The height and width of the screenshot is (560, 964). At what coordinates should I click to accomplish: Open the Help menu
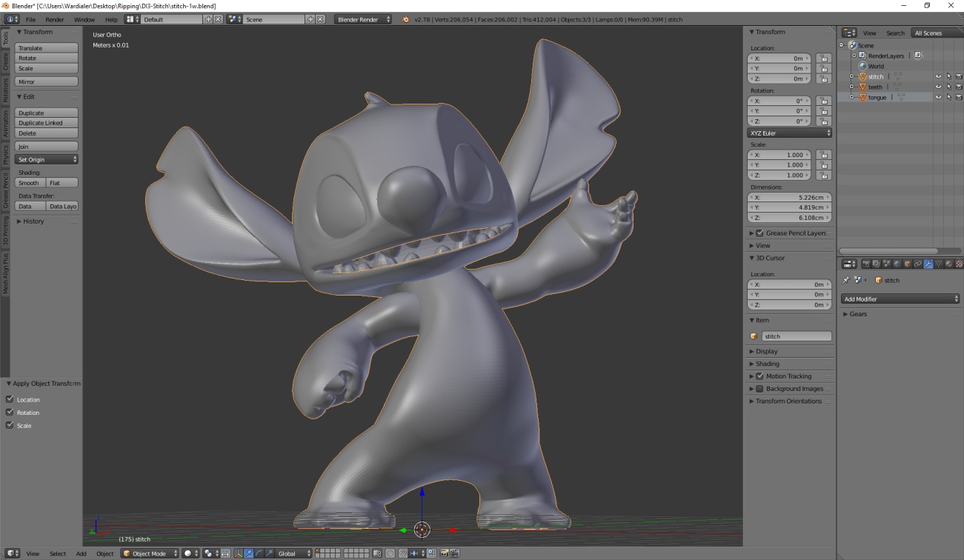pos(111,19)
